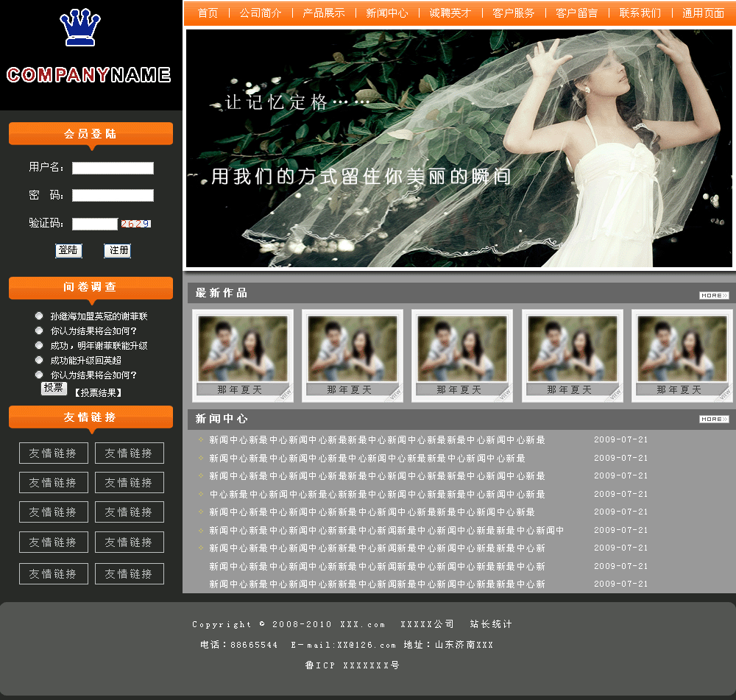This screenshot has height=700, width=736.
Task: View the 【投票结果】 link
Action: [x=97, y=393]
